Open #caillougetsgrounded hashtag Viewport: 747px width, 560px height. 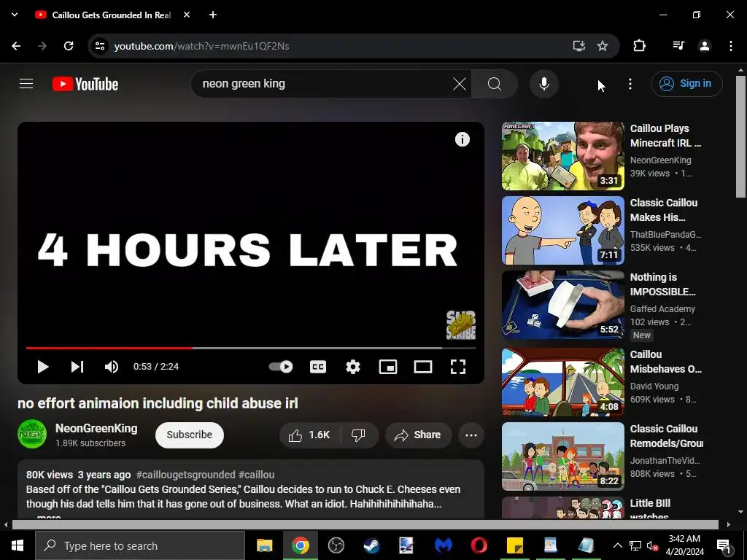[x=186, y=475]
